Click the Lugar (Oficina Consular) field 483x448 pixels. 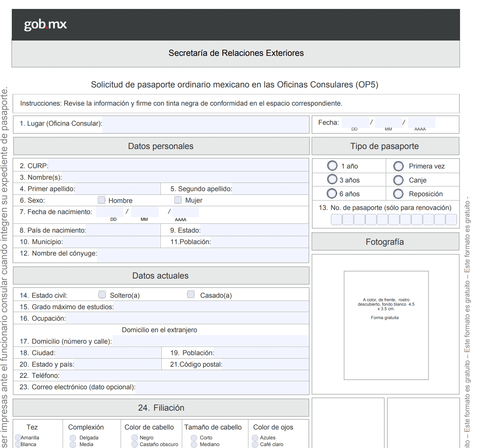click(x=205, y=124)
